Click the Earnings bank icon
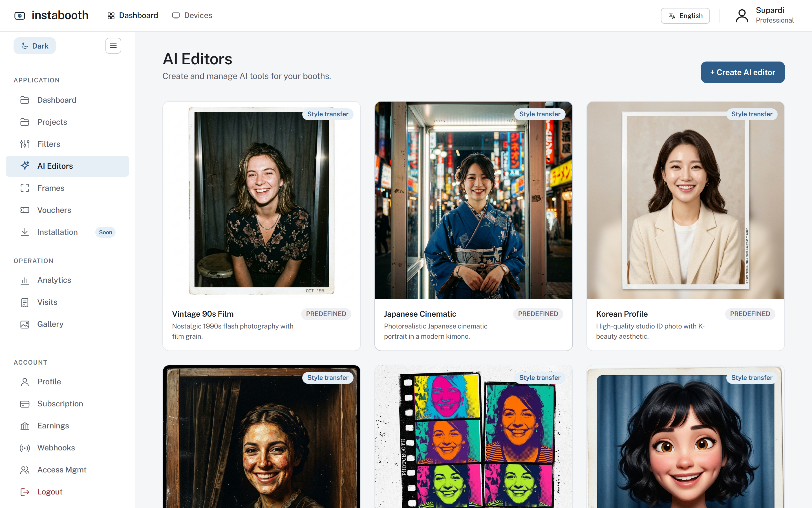The image size is (812, 508). [x=25, y=426]
